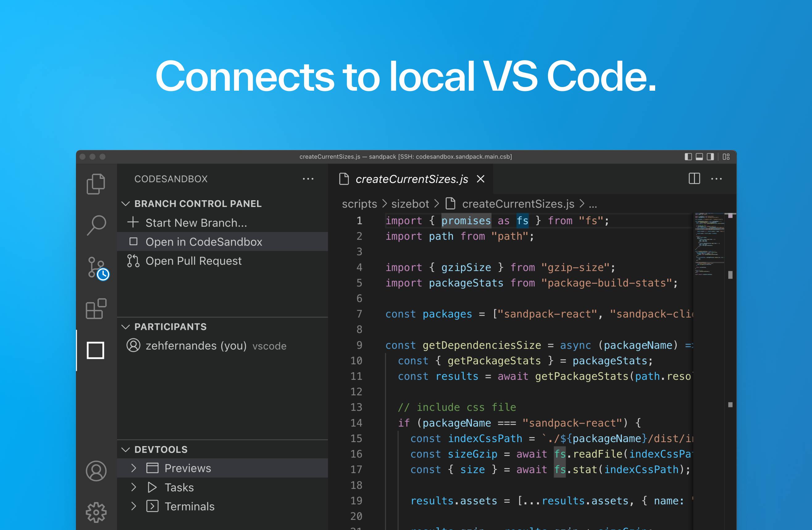Toggle primary side bar layout button
This screenshot has width=812, height=530.
688,156
